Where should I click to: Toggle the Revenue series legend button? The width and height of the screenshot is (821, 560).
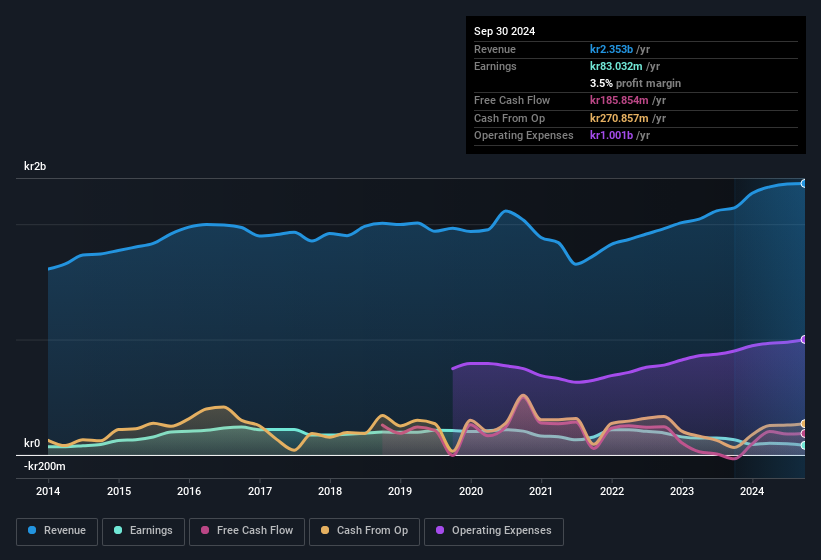point(57,531)
